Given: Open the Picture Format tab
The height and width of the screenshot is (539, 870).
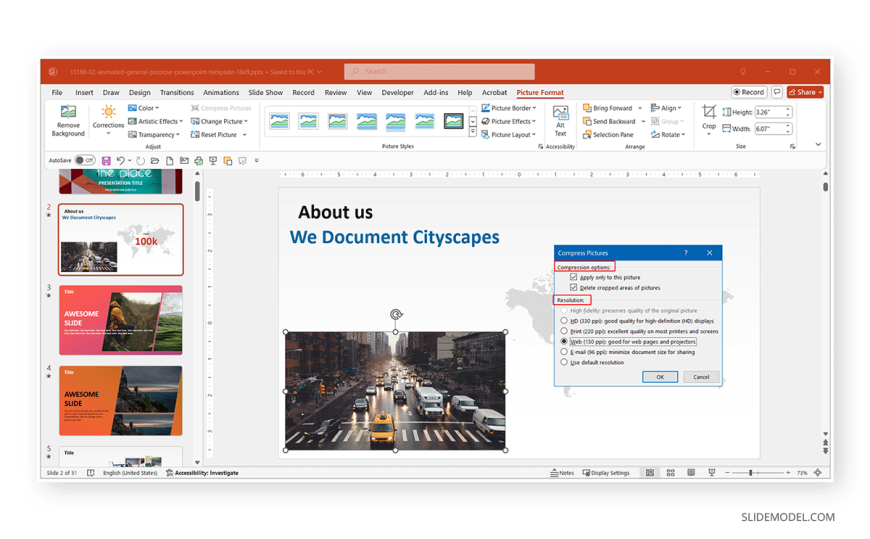Looking at the screenshot, I should [x=540, y=93].
